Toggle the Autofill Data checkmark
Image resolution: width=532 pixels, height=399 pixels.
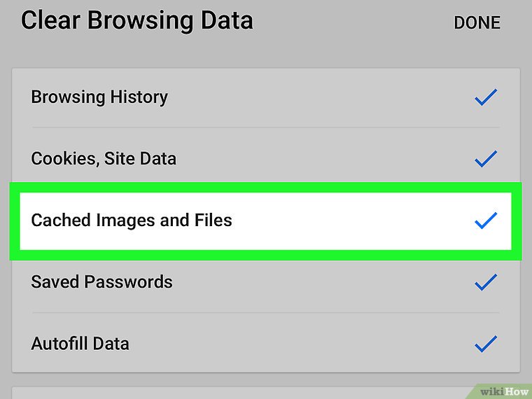[x=485, y=344]
